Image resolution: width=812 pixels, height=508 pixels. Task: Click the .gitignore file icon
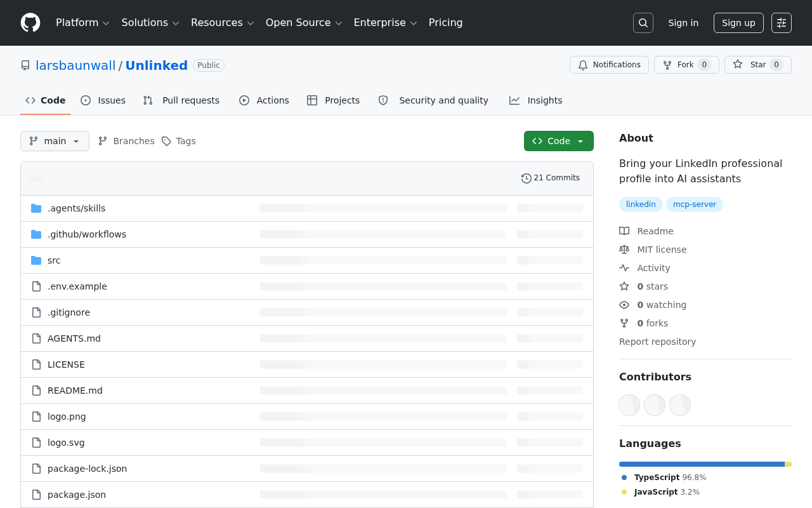pos(36,312)
